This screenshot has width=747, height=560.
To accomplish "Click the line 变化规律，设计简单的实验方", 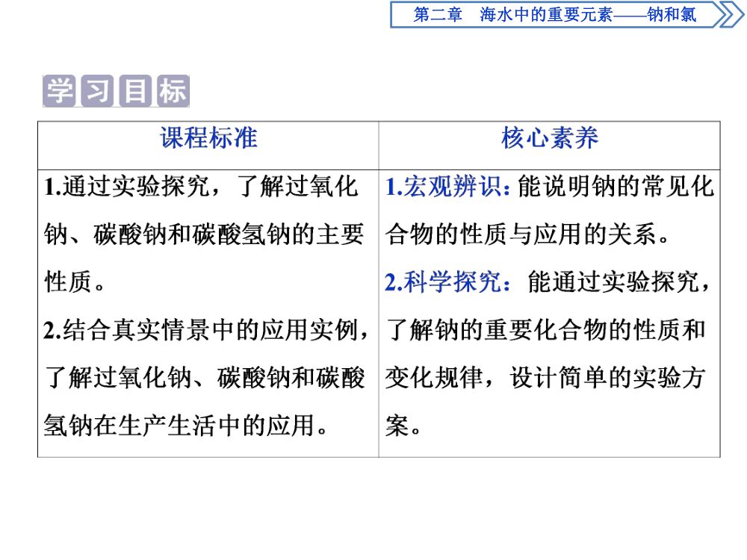I will click(545, 378).
